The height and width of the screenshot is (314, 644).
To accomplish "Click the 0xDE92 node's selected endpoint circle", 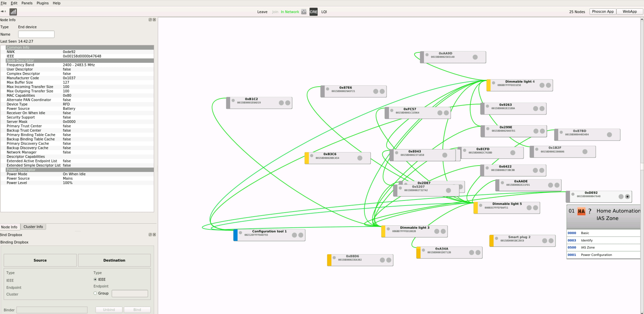I will [627, 197].
